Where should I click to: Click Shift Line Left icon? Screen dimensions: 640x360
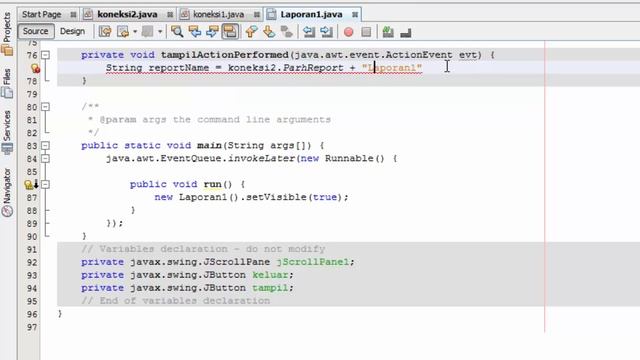coord(309,31)
